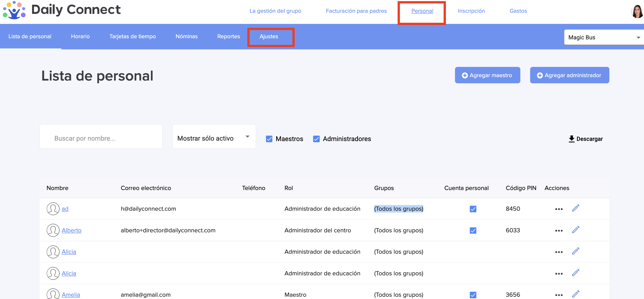Open the Nóminas tab
The width and height of the screenshot is (644, 299).
point(187,36)
